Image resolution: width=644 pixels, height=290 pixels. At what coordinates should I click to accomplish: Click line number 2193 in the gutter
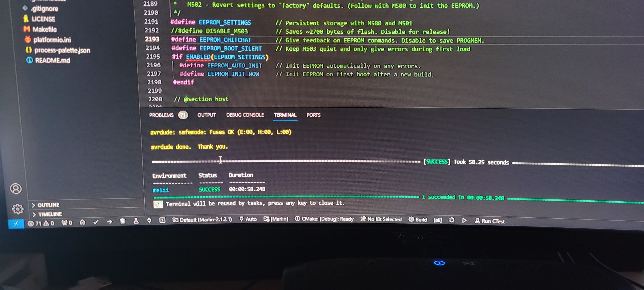point(152,39)
